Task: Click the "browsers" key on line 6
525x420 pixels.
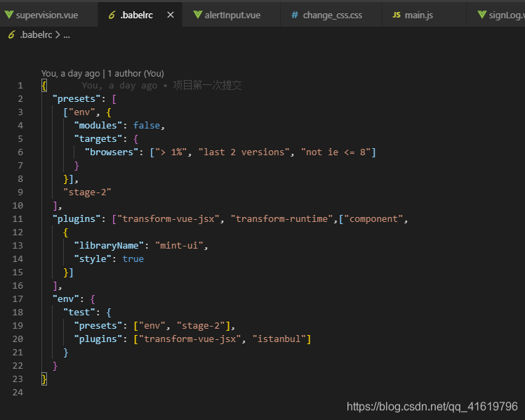Action: [112, 152]
